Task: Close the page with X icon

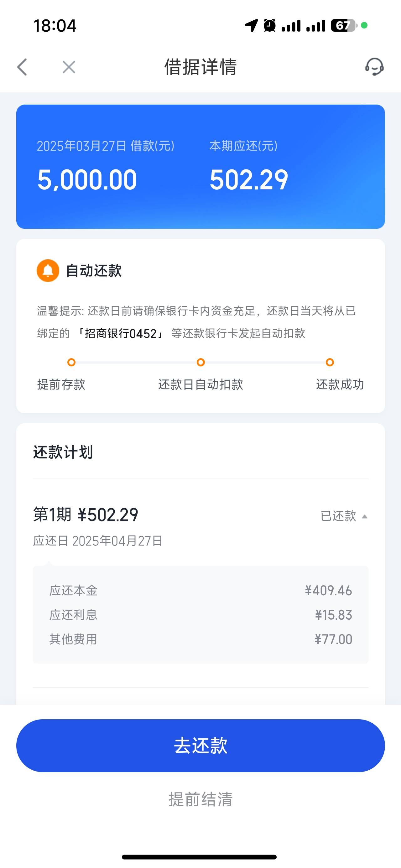Action: pos(69,67)
